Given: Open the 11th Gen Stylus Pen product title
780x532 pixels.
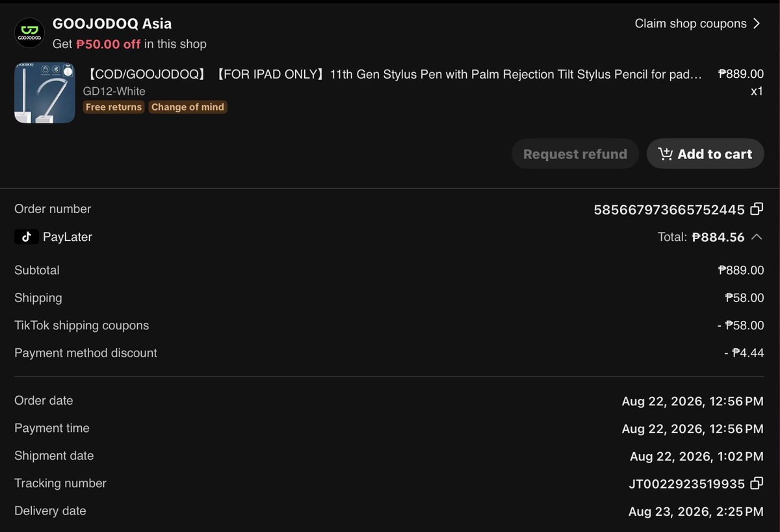Looking at the screenshot, I should (x=393, y=74).
